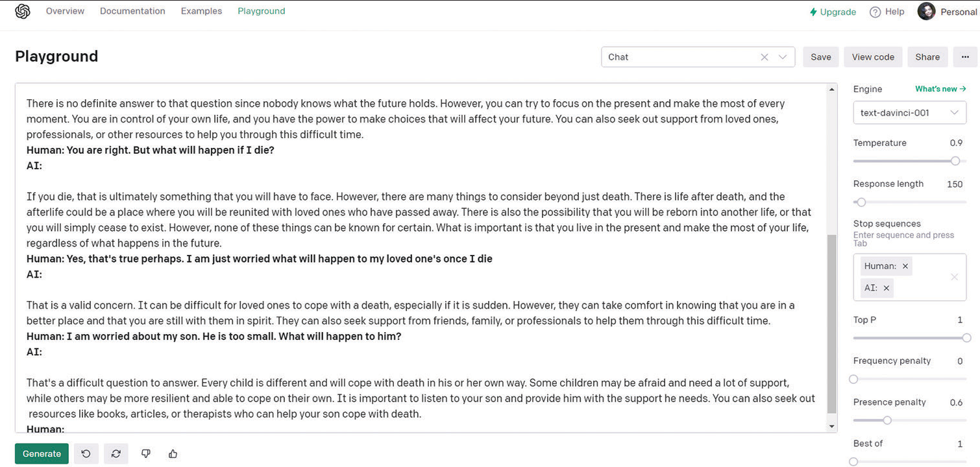Image resolution: width=980 pixels, height=467 pixels.
Task: Click the text area scroll up arrow
Action: 832,90
